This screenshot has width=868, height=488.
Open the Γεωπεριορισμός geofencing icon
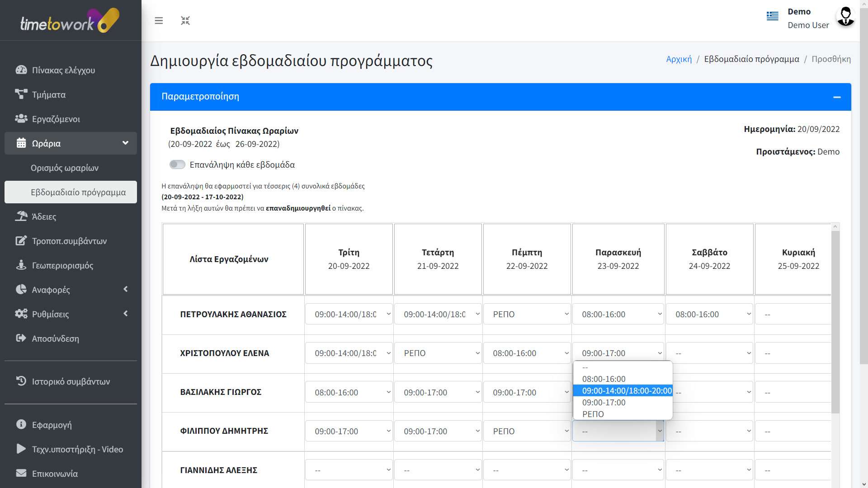(21, 265)
